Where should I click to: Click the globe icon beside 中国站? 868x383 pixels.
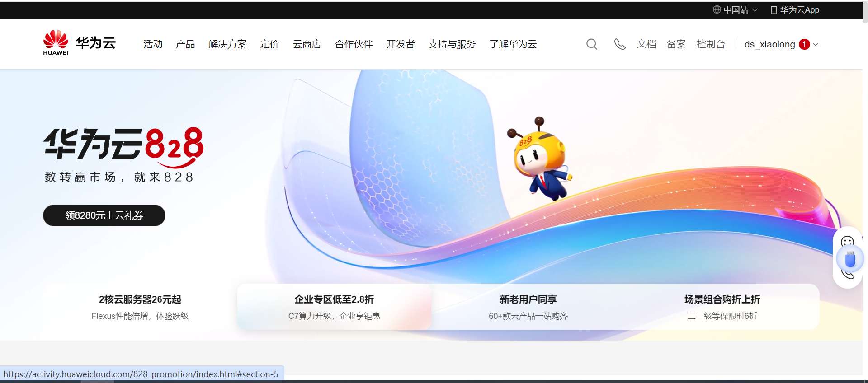pos(717,10)
